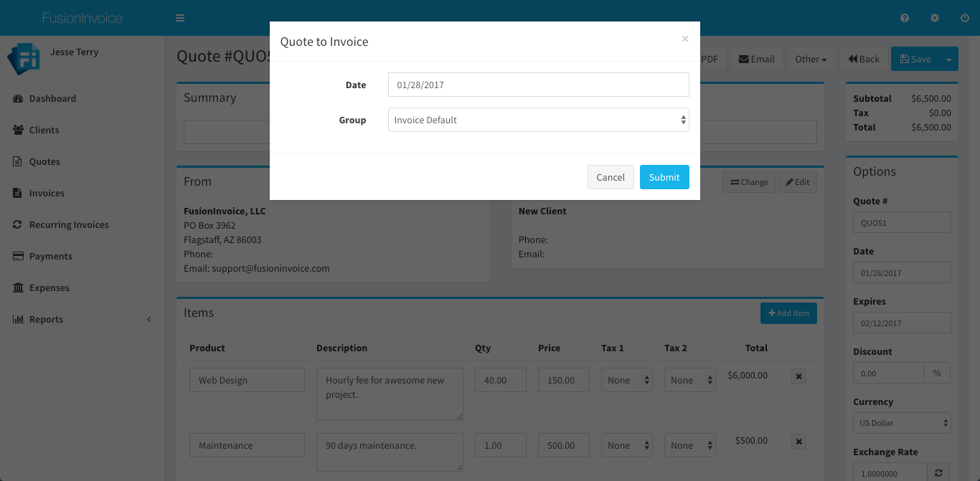980x481 pixels.
Task: Click the Cancel button in dialog
Action: point(611,177)
